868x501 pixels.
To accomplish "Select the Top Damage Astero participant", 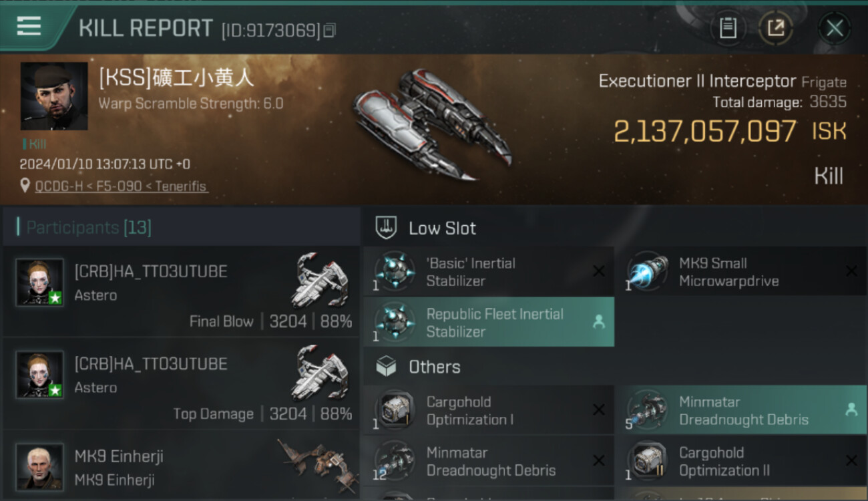I will click(180, 384).
